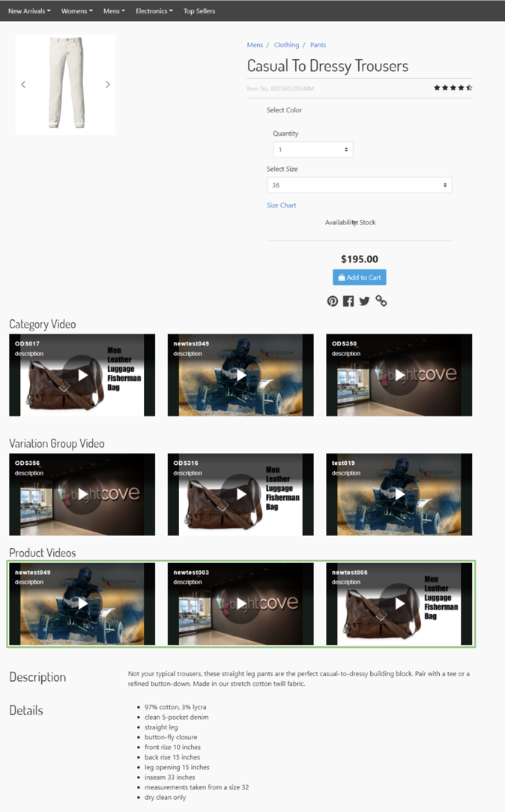Play newtest005 product video
Screen dimensions: 505x812
[399, 604]
